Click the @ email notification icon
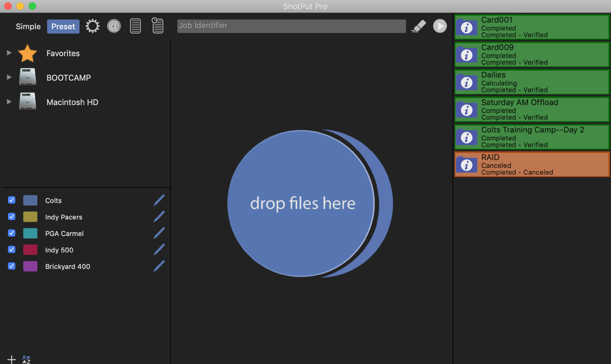 (114, 26)
